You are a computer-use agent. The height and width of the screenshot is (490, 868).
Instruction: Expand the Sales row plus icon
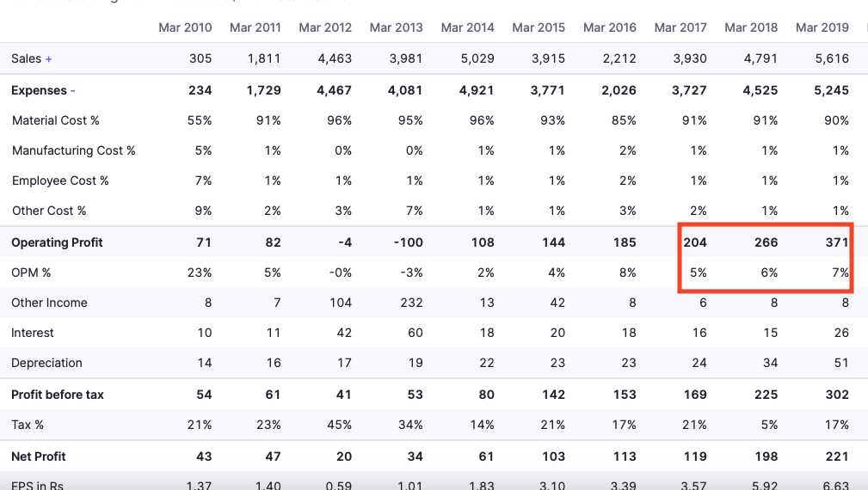[x=49, y=59]
